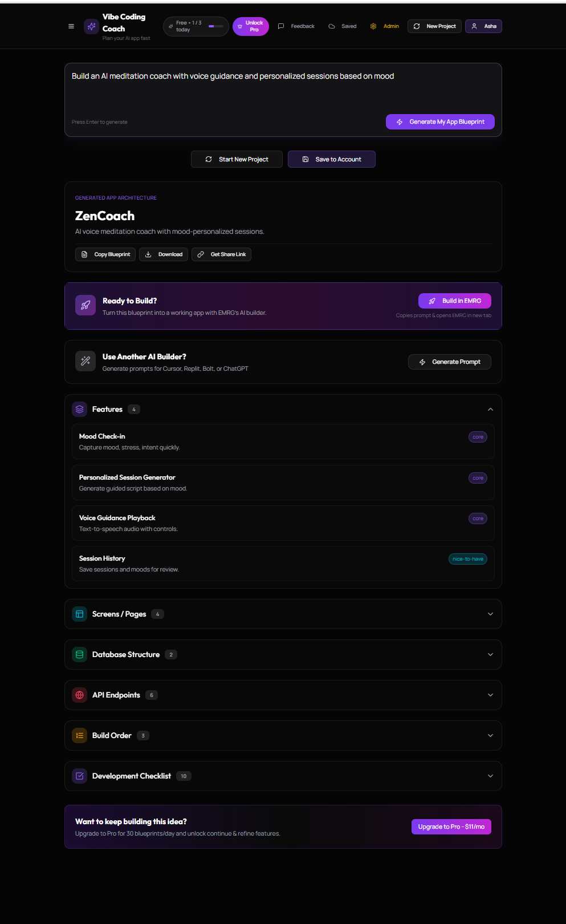
Task: Open the Admin menu item
Action: tap(385, 26)
